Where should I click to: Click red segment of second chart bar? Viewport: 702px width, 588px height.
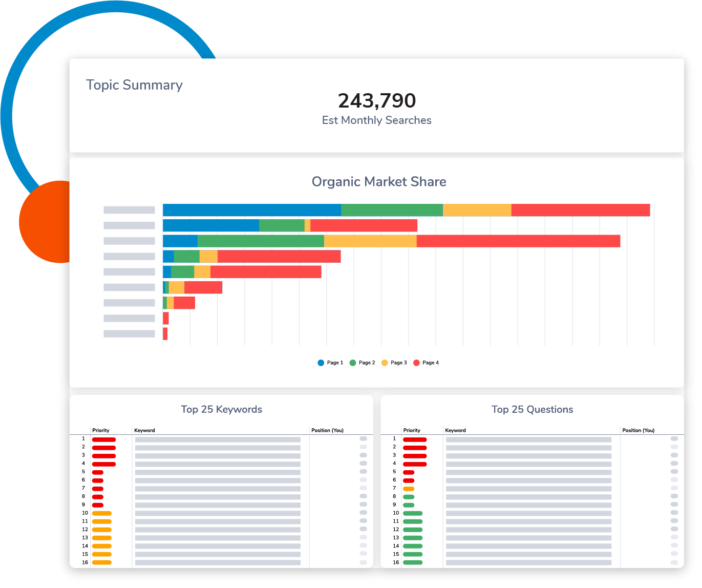[364, 225]
